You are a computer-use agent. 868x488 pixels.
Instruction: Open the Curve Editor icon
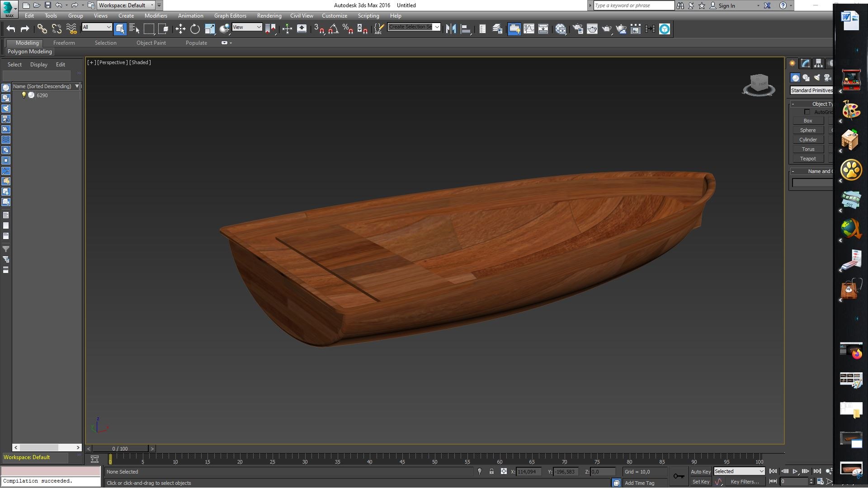pyautogui.click(x=528, y=29)
